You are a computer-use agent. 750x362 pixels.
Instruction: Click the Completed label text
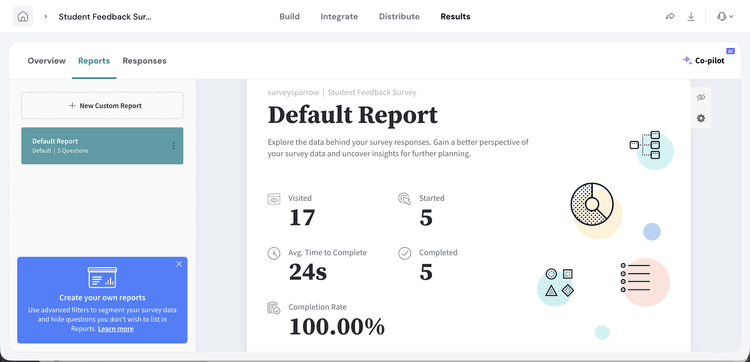coord(438,252)
